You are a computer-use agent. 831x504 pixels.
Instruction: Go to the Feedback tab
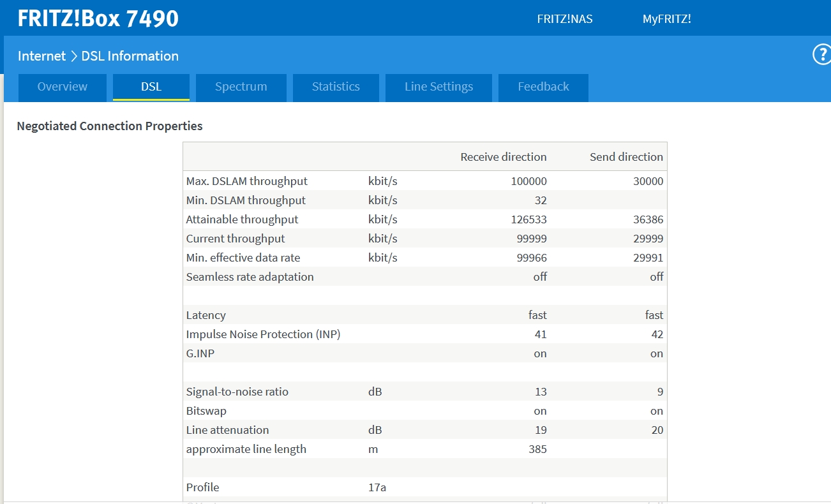543,87
